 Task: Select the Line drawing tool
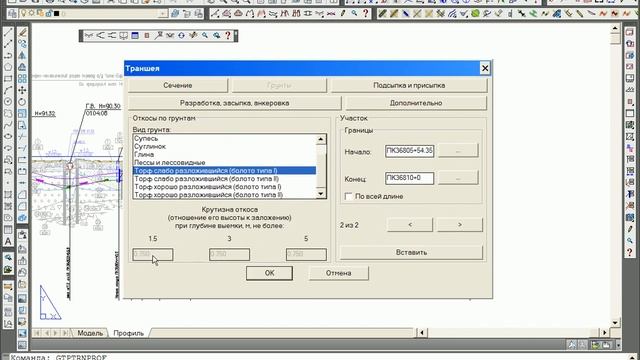pos(8,32)
